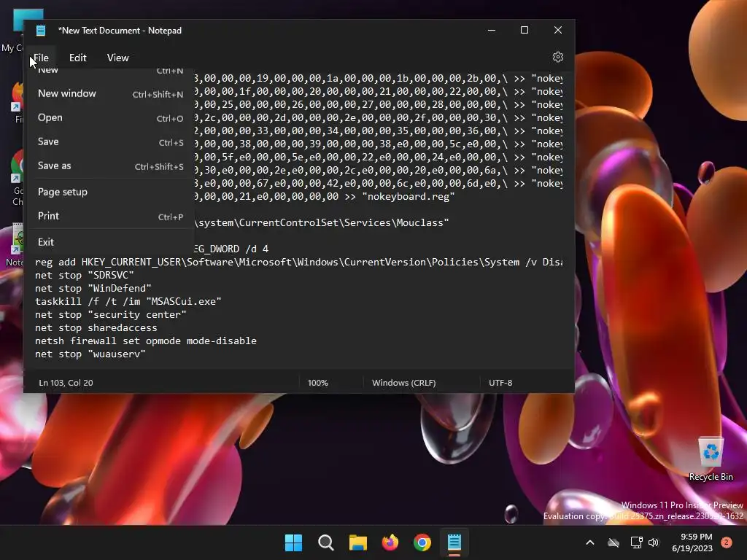Click the netsh firewall set opmode line
The height and width of the screenshot is (560, 747).
coord(146,341)
